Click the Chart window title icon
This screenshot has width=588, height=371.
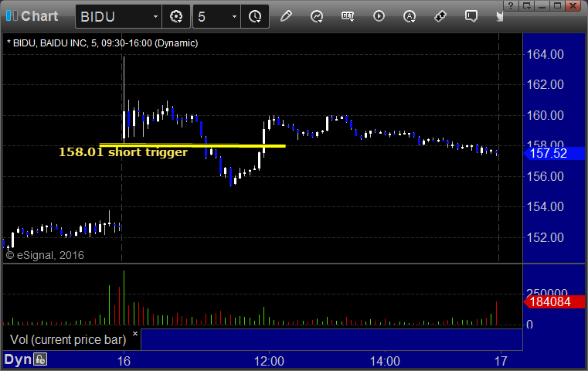point(12,15)
